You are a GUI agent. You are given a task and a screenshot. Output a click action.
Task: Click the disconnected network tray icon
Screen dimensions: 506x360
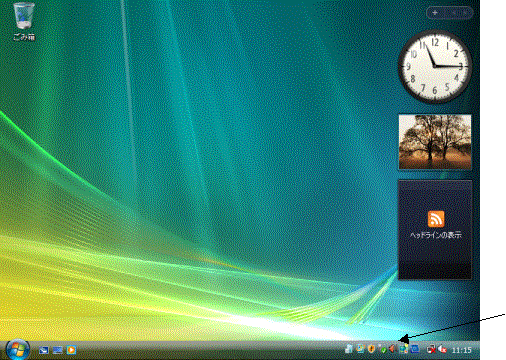pos(431,350)
